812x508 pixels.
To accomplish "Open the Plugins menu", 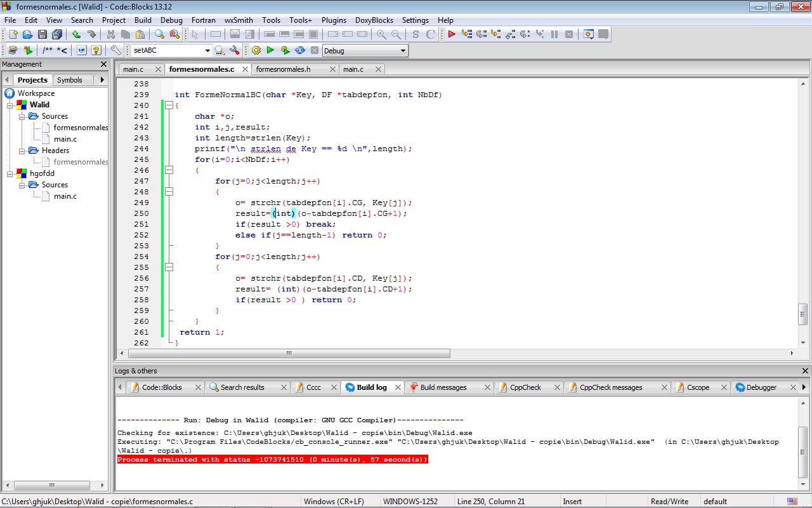I will point(334,20).
